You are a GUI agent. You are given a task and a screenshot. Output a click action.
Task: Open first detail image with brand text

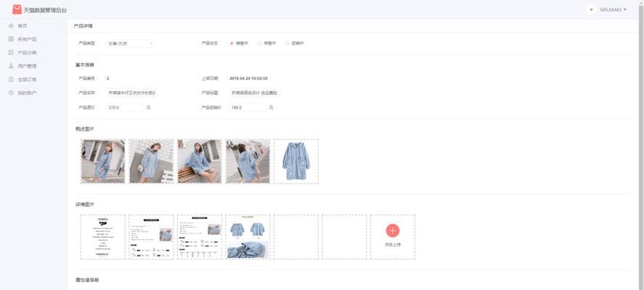click(103, 237)
